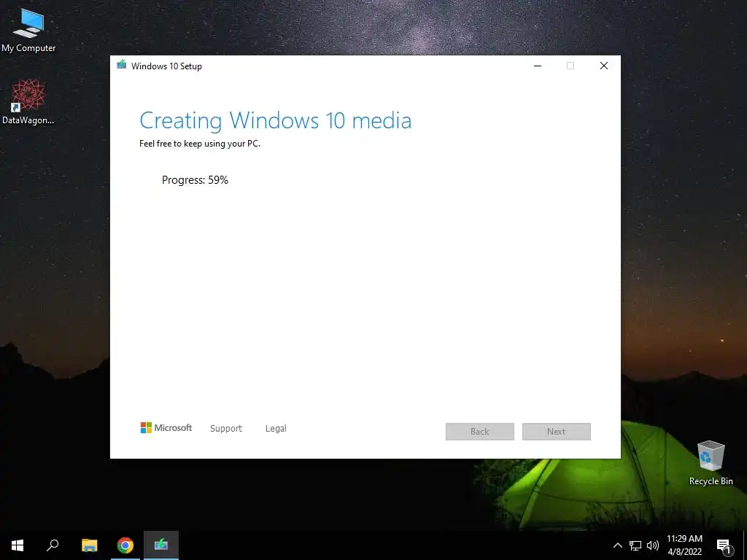Open the Windows Start menu
This screenshot has width=747, height=560.
coord(18,545)
